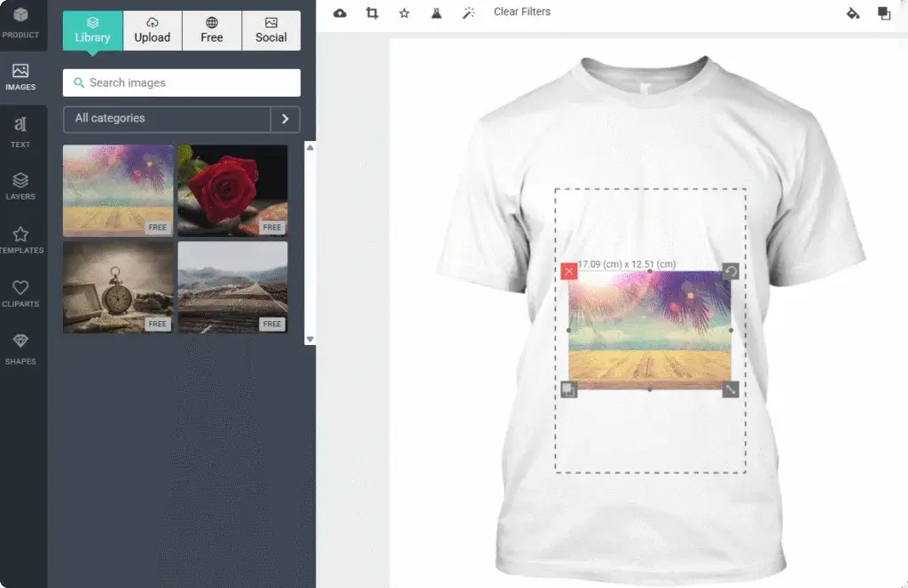Click the rotate handle on selected image
The height and width of the screenshot is (588, 908).
[731, 271]
